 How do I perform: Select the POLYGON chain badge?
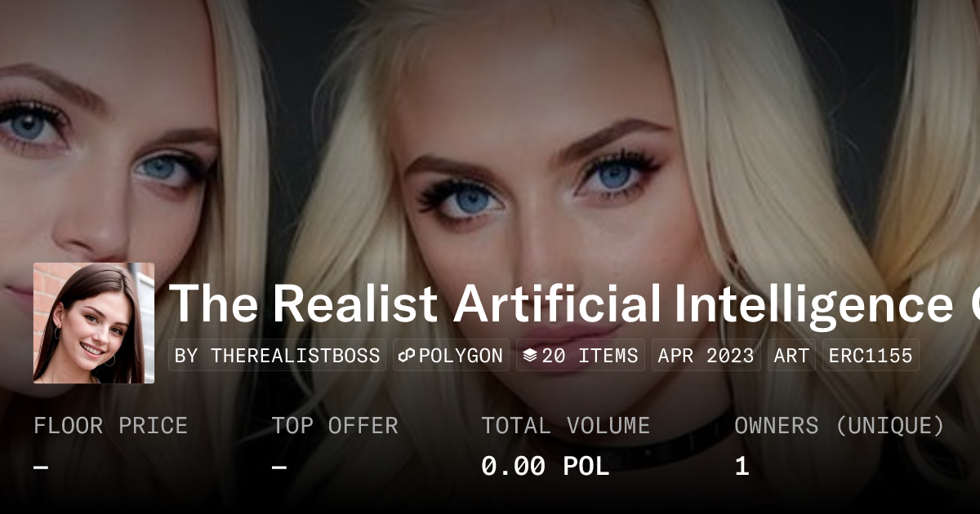(451, 356)
